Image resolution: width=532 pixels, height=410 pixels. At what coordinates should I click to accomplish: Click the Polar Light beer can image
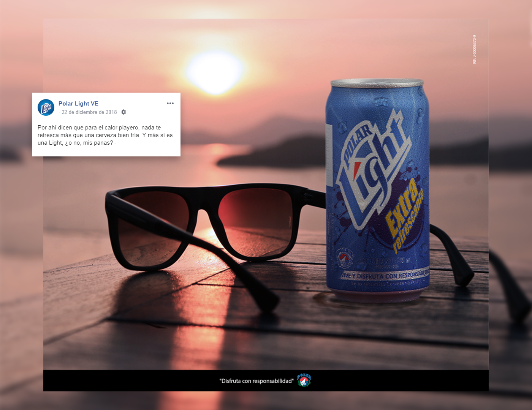[x=378, y=191]
